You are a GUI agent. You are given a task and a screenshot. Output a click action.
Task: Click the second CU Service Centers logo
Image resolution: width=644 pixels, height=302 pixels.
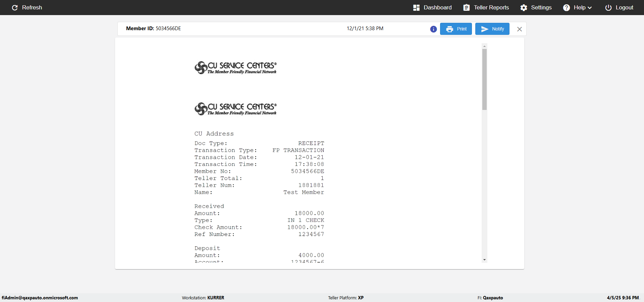235,109
